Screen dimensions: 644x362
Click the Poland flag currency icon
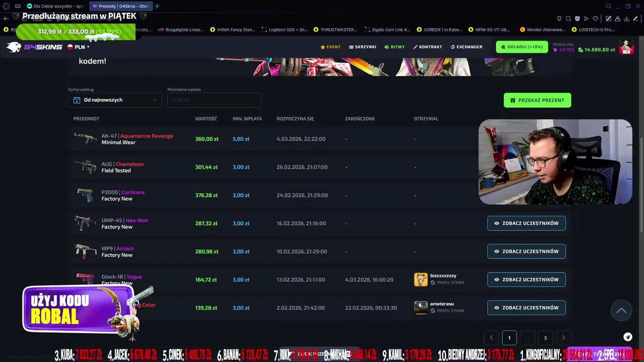[70, 47]
